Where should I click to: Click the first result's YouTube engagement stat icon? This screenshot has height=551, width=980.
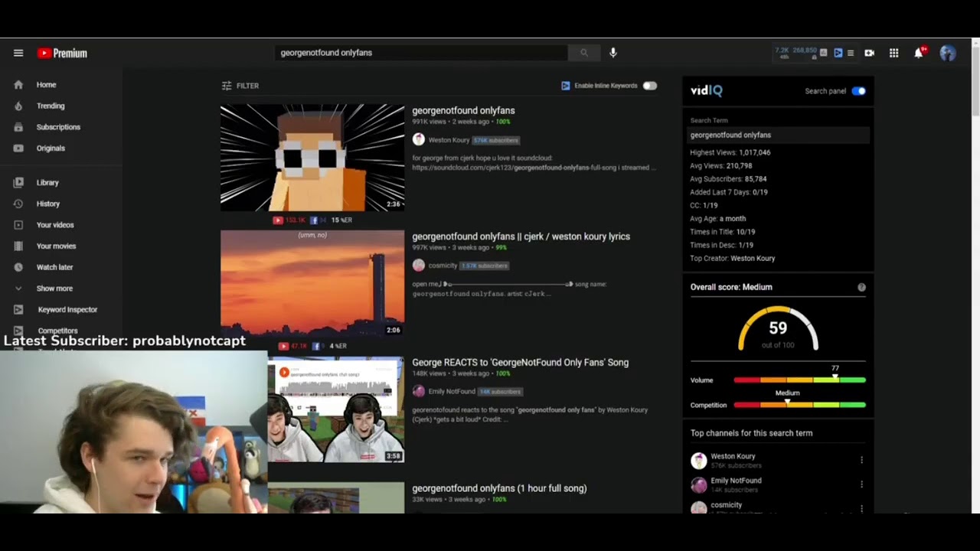click(277, 220)
